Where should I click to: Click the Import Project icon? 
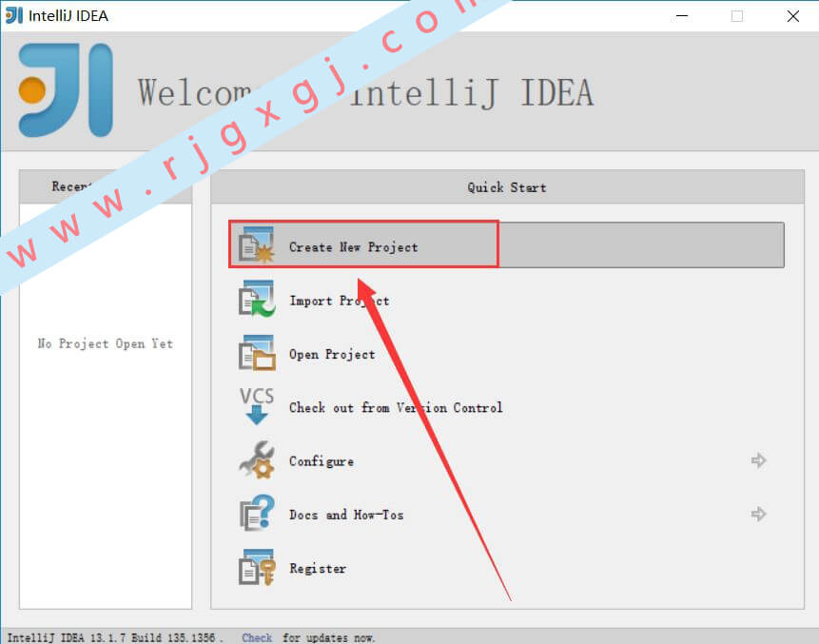coord(257,299)
